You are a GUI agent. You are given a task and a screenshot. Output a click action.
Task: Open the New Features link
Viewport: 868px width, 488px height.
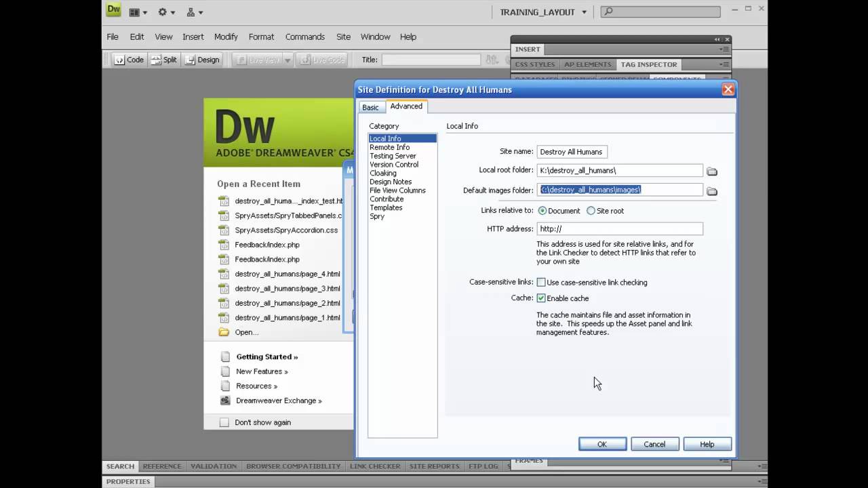pyautogui.click(x=262, y=371)
